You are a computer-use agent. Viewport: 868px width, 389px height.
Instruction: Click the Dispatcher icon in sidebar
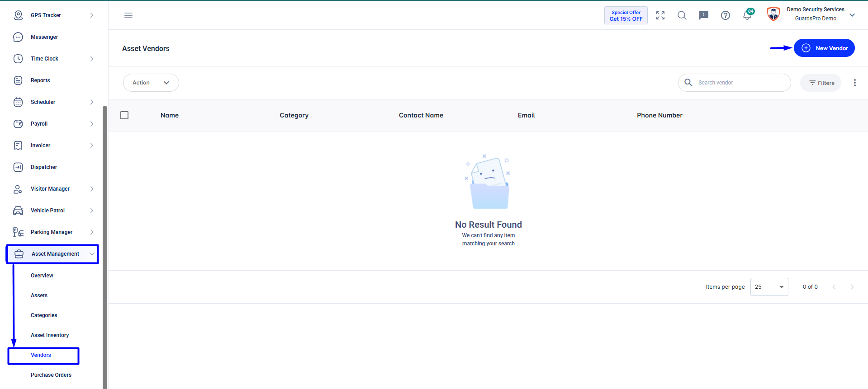(x=18, y=167)
